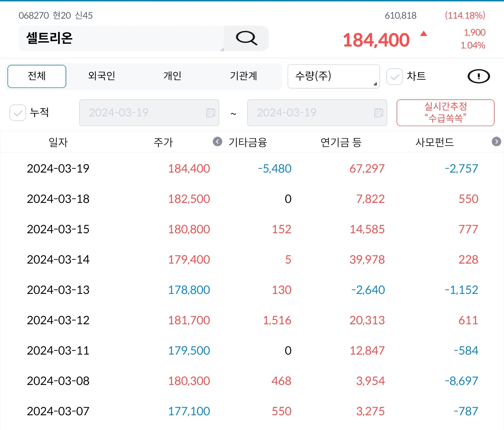Tap the magnifier search icon

pos(246,38)
